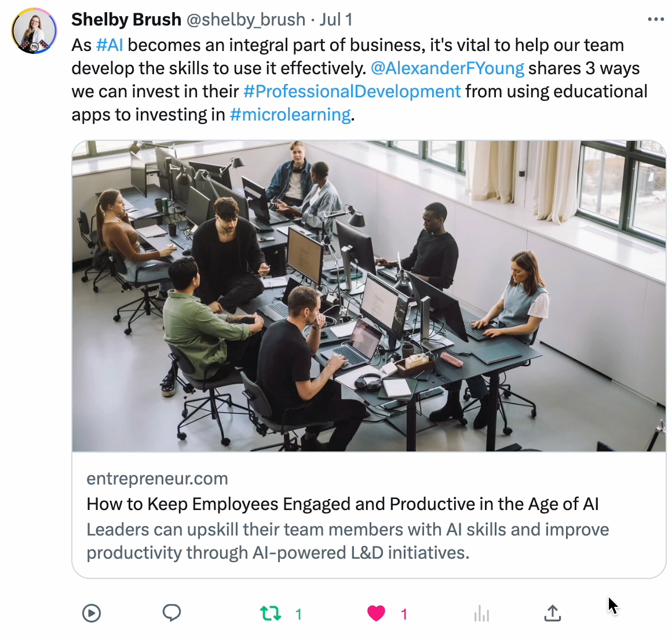Click Shelby Brush's display name

(126, 19)
